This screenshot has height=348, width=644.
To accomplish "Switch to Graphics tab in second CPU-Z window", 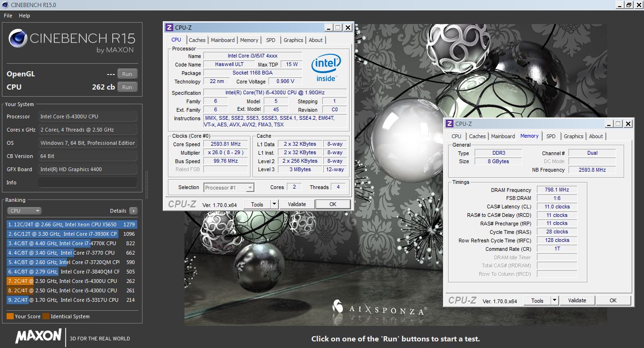I will [x=574, y=136].
